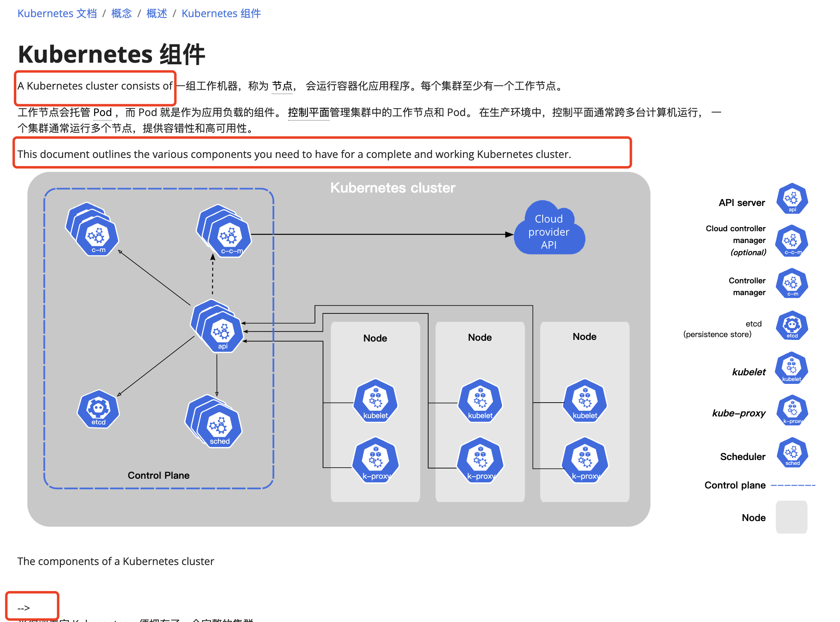Click the Kubernetes 组件 page heading

tap(111, 55)
